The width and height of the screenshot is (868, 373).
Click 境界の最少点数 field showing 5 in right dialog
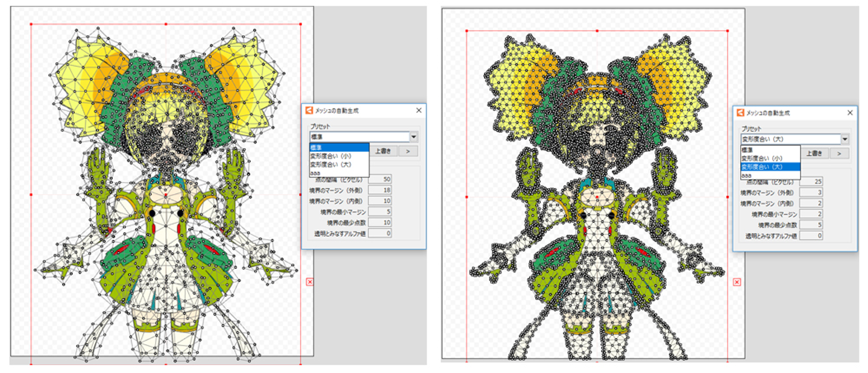pyautogui.click(x=811, y=225)
